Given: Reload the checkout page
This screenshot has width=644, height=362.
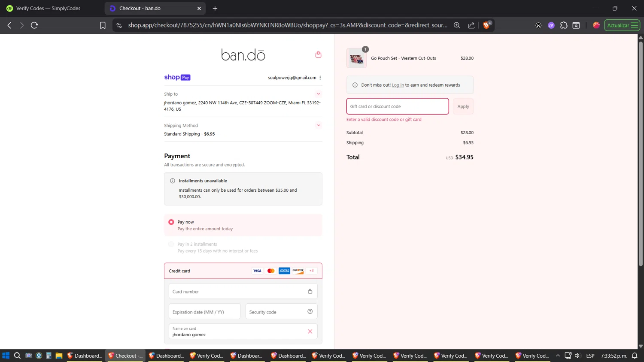Looking at the screenshot, I should (34, 25).
